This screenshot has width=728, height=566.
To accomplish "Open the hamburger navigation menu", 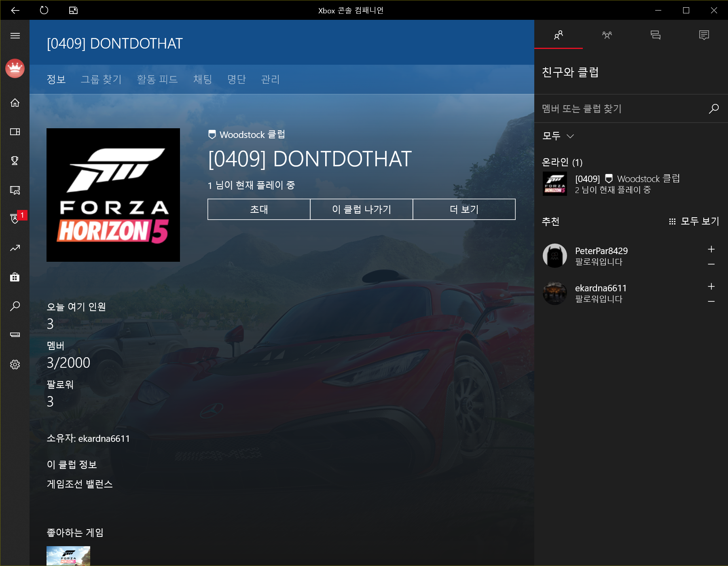I will 15,36.
